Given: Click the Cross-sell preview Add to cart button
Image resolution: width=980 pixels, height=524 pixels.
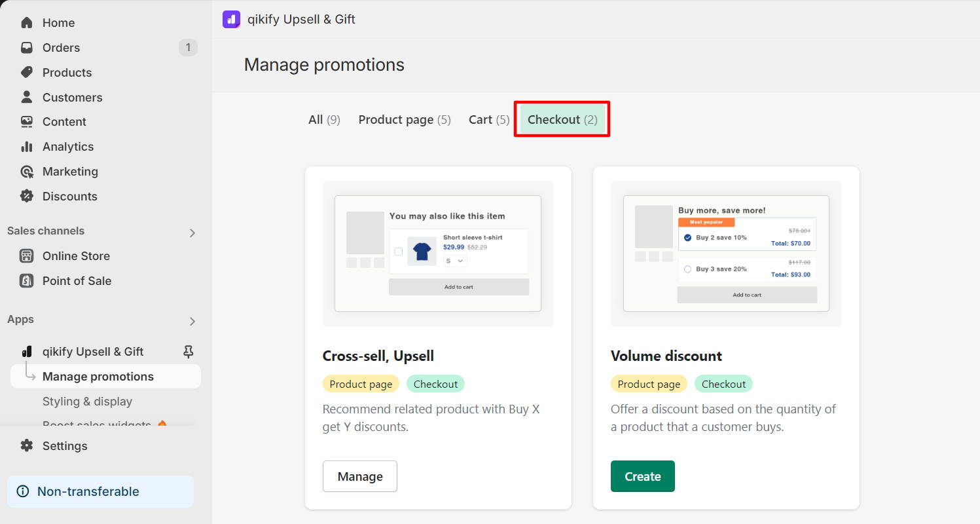Looking at the screenshot, I should click(459, 287).
